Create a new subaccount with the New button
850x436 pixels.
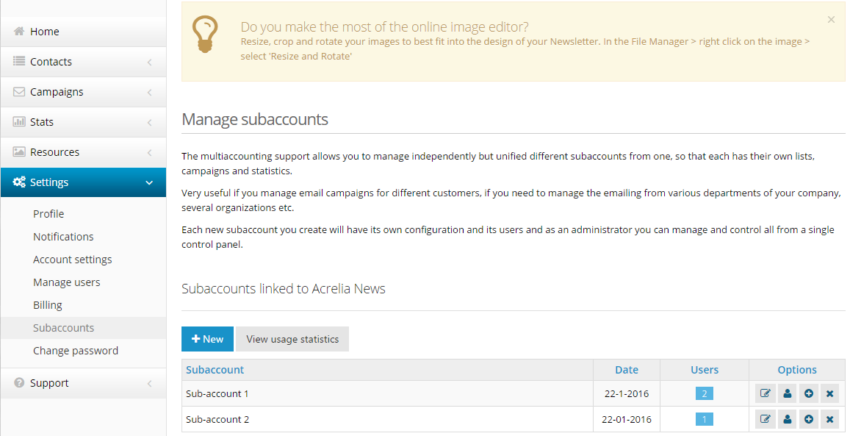click(x=207, y=339)
